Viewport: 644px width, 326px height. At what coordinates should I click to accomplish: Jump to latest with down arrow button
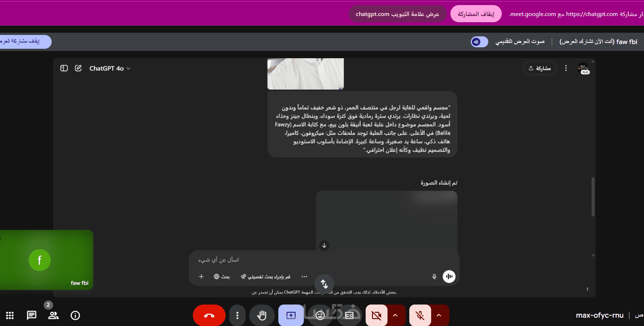324,246
